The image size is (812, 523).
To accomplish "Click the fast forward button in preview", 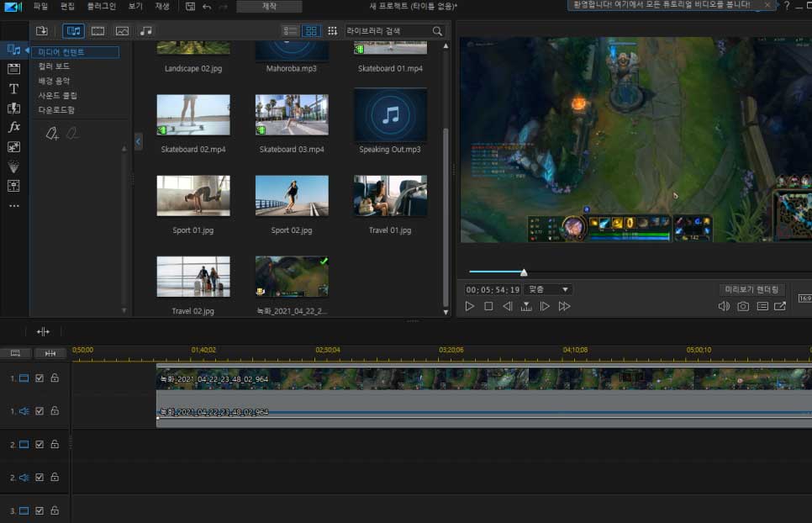I will pos(565,307).
